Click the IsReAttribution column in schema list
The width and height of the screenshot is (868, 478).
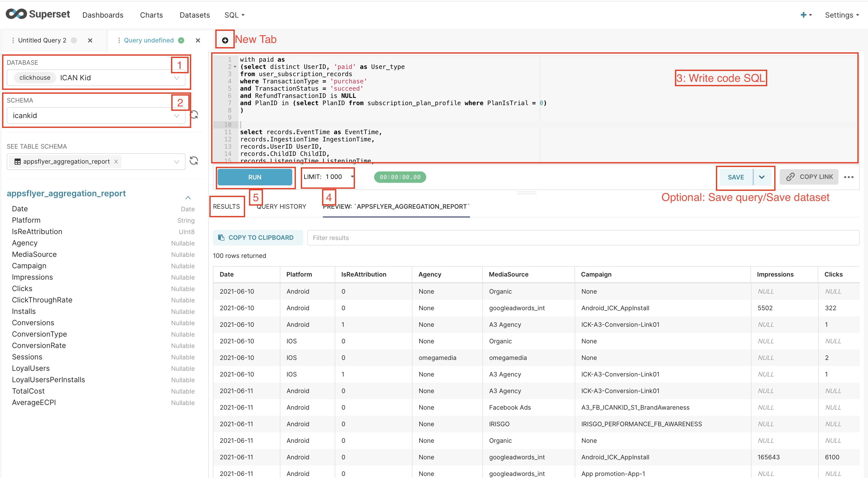point(37,231)
